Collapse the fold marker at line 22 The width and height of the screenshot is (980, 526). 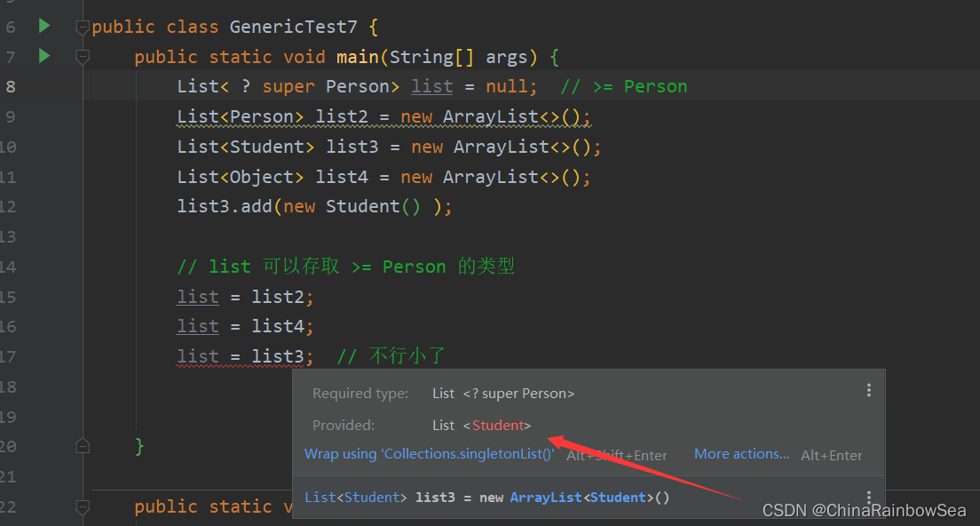pyautogui.click(x=82, y=506)
